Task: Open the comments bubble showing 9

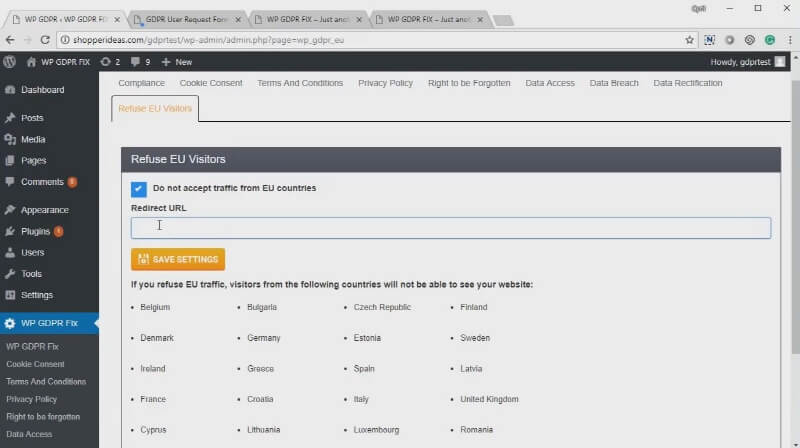Action: (x=140, y=62)
